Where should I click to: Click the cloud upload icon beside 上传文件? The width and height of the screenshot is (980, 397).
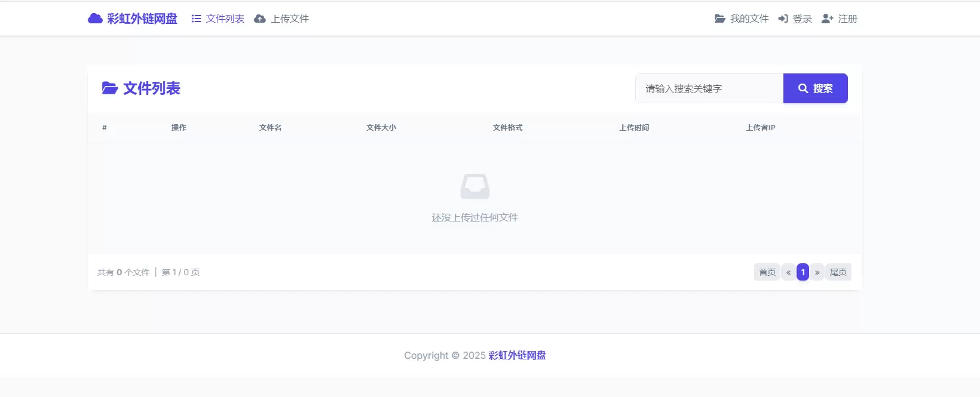click(260, 19)
